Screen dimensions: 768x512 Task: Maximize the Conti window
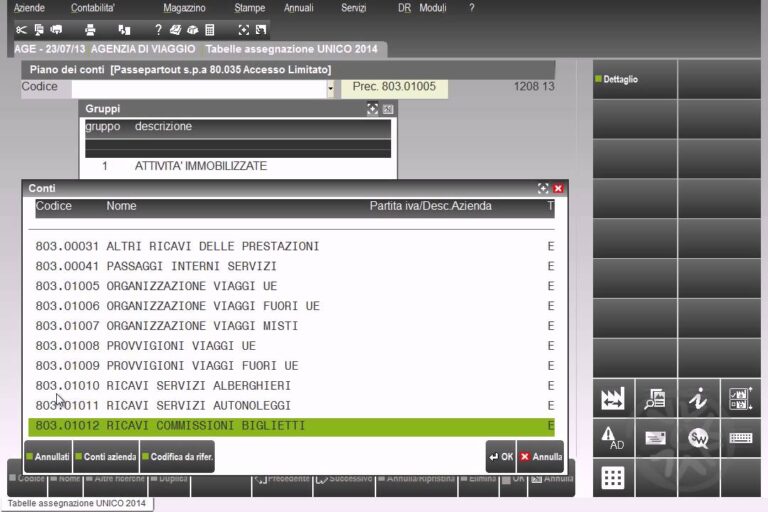543,189
